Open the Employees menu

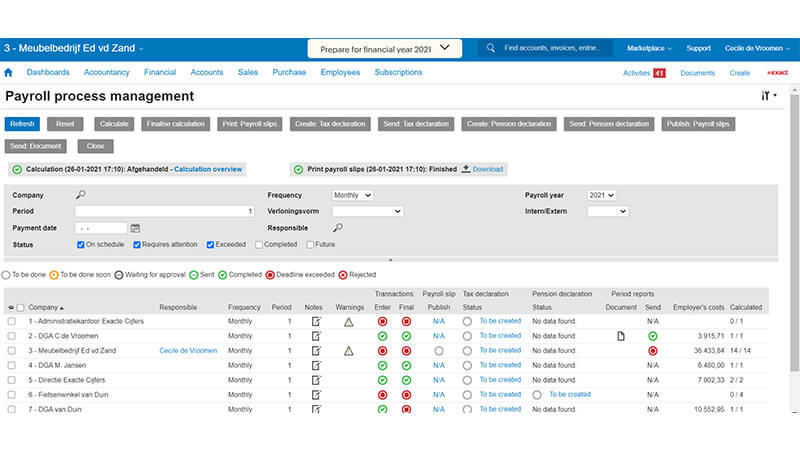(x=340, y=72)
